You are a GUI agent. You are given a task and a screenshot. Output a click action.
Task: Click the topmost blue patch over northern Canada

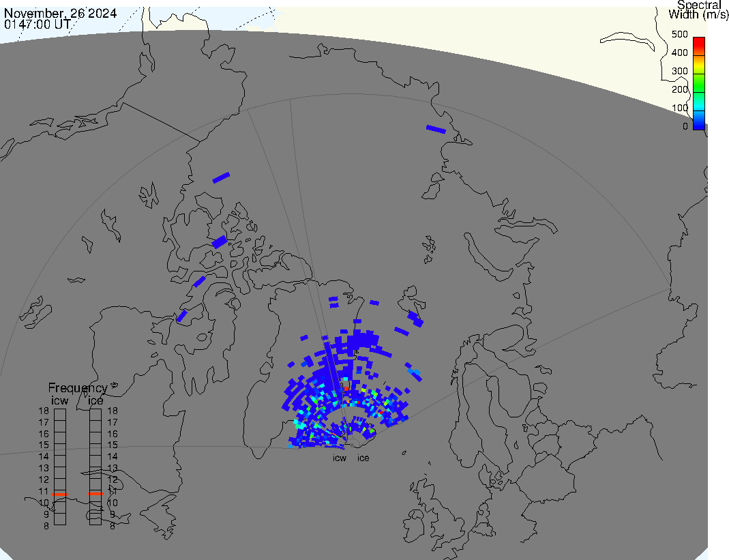222,177
